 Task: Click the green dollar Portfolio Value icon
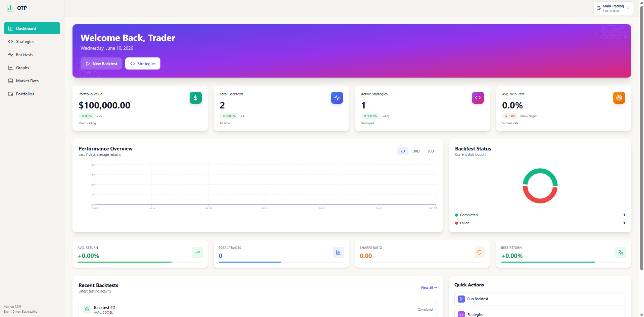coord(196,98)
